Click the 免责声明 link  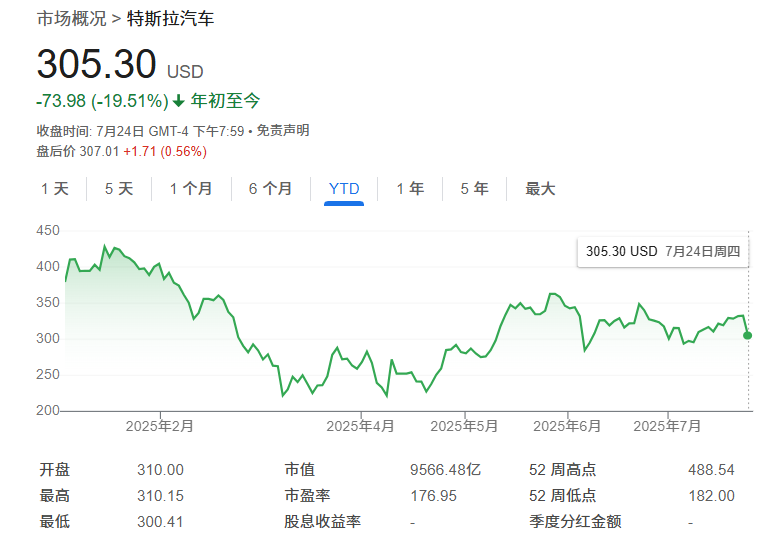pyautogui.click(x=283, y=131)
